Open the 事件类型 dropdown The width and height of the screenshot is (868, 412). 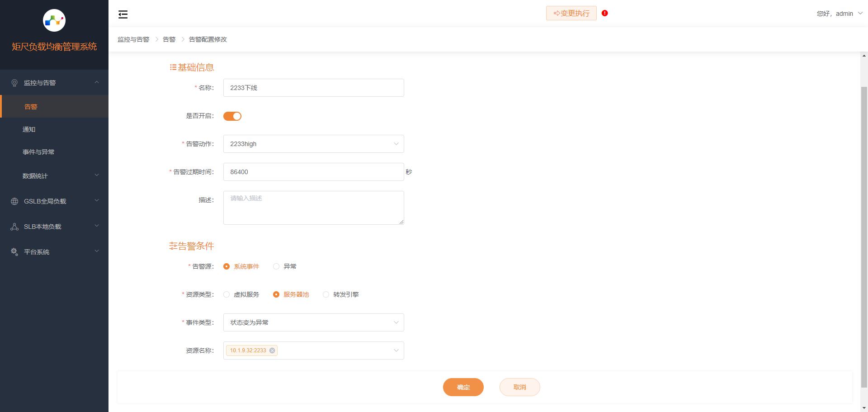pos(313,322)
